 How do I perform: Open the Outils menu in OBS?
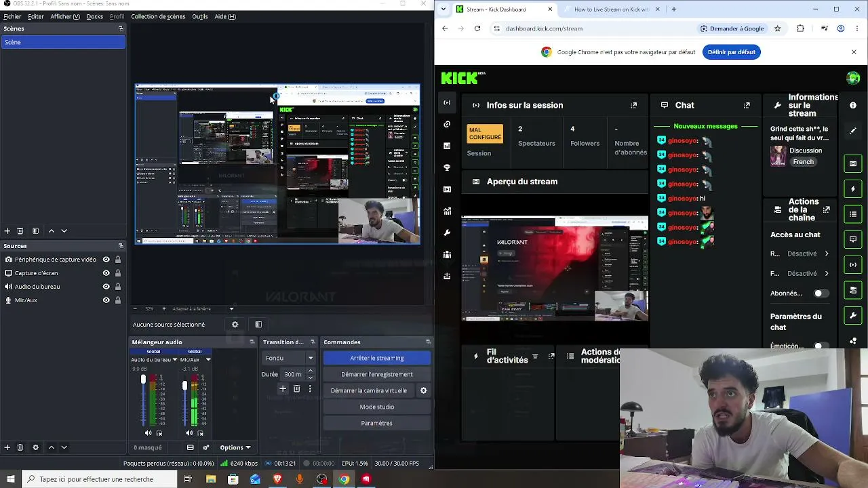(x=200, y=16)
